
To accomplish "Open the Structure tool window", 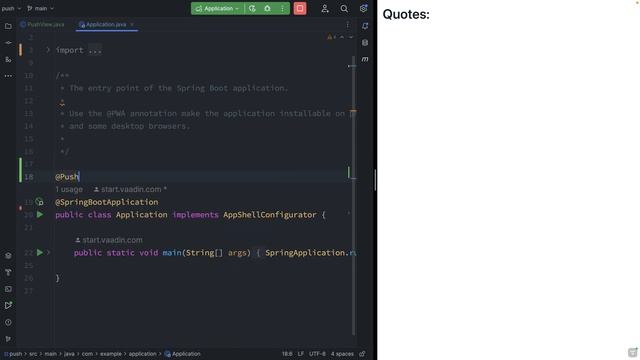I will coord(8,59).
